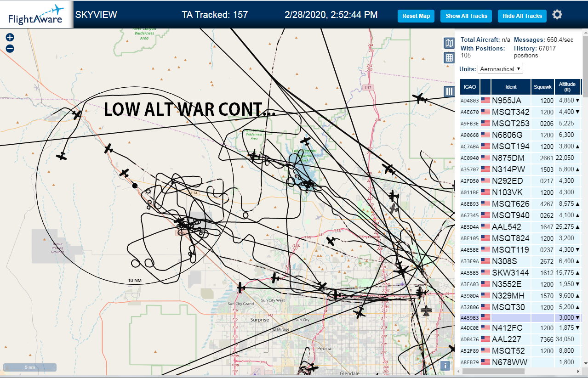Select aircraft N103VK in the list
Image resolution: width=588 pixels, height=378 pixels.
pos(521,192)
